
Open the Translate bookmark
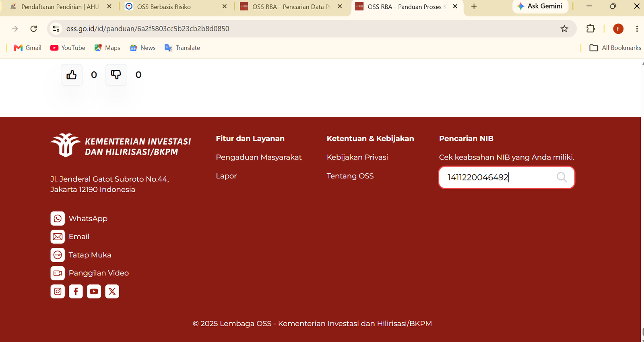click(182, 48)
